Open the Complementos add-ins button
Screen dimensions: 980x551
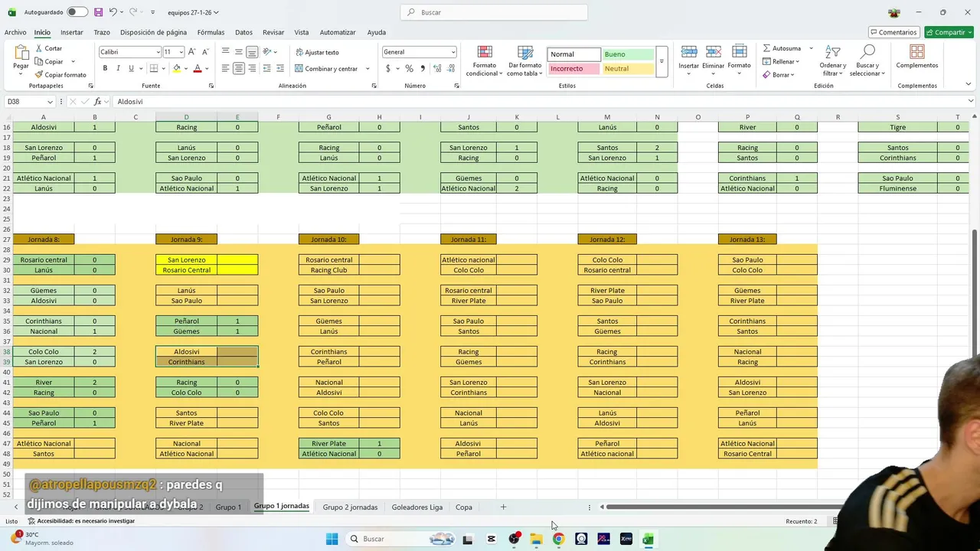tap(917, 57)
